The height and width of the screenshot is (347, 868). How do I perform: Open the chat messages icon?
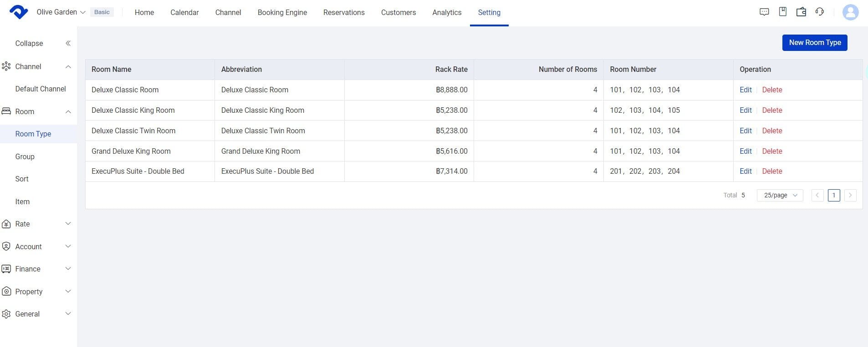(x=764, y=12)
